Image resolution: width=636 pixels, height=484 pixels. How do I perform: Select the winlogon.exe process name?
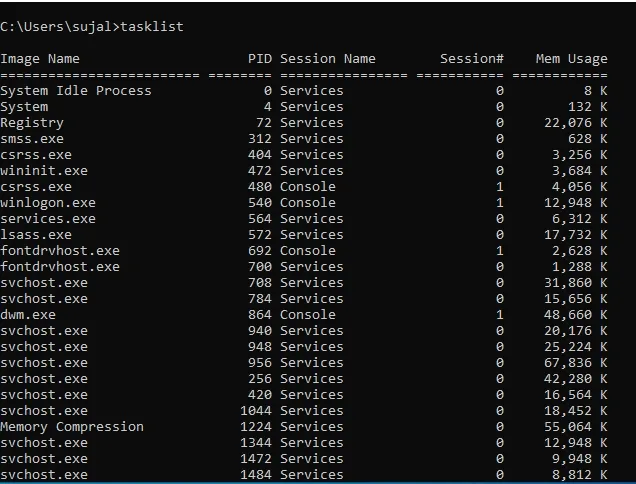[48, 202]
